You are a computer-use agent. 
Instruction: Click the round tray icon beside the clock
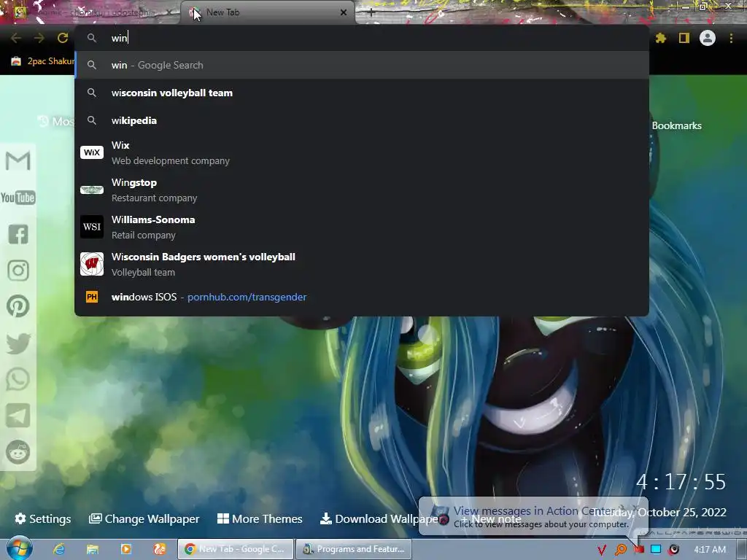tap(673, 550)
